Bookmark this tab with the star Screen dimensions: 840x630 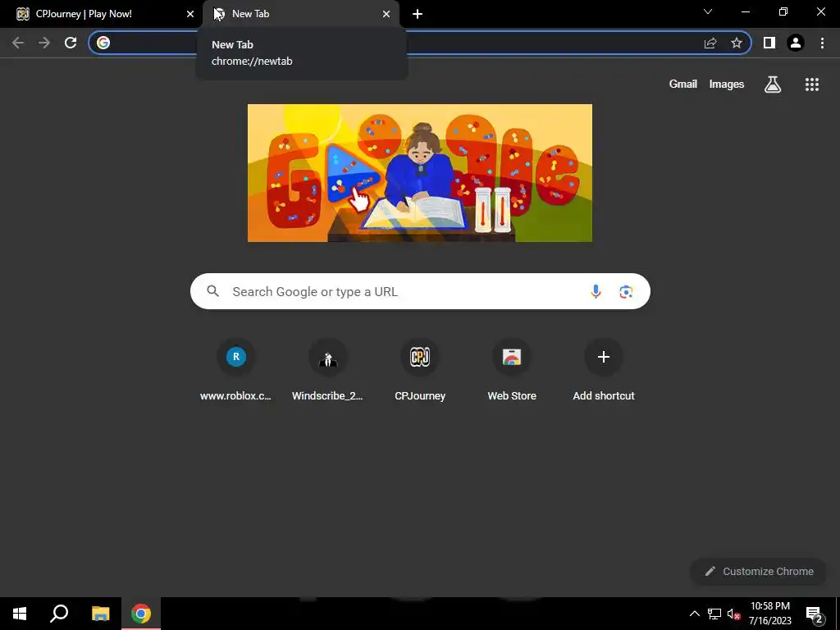(737, 43)
